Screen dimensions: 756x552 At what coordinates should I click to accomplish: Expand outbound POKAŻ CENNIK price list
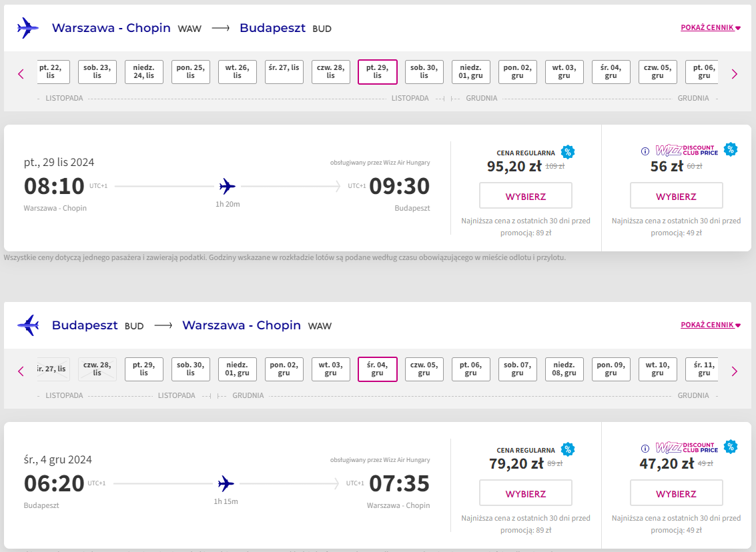pos(710,27)
